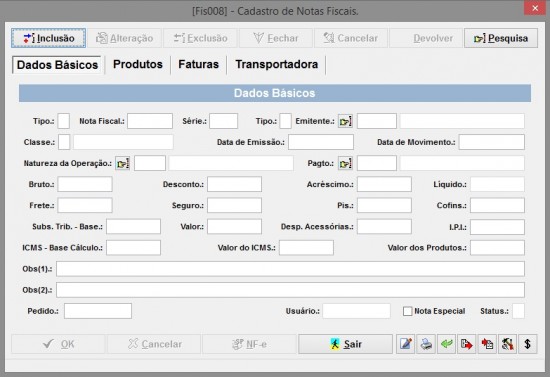The width and height of the screenshot is (550, 377).
Task: Focus the Data de Movimento field
Action: [492, 142]
